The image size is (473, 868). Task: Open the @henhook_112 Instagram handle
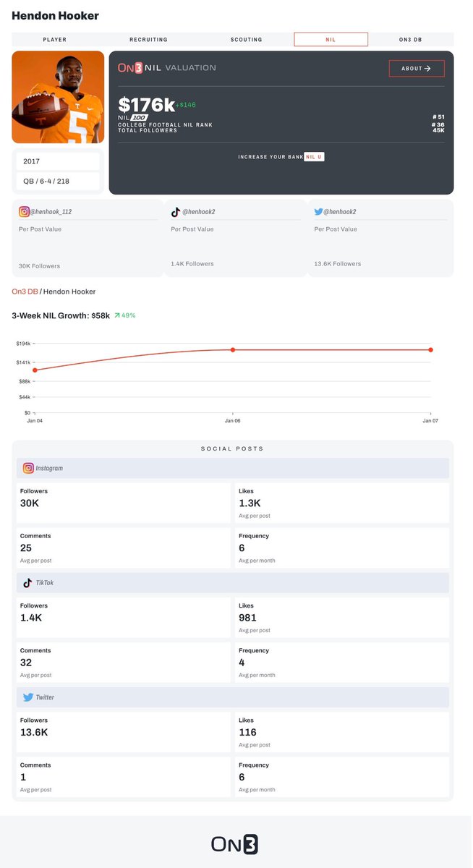51,212
